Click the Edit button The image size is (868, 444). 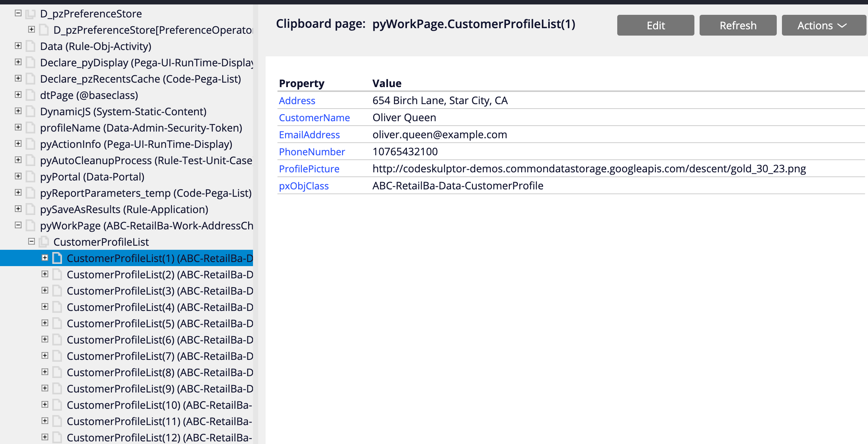[x=655, y=25]
